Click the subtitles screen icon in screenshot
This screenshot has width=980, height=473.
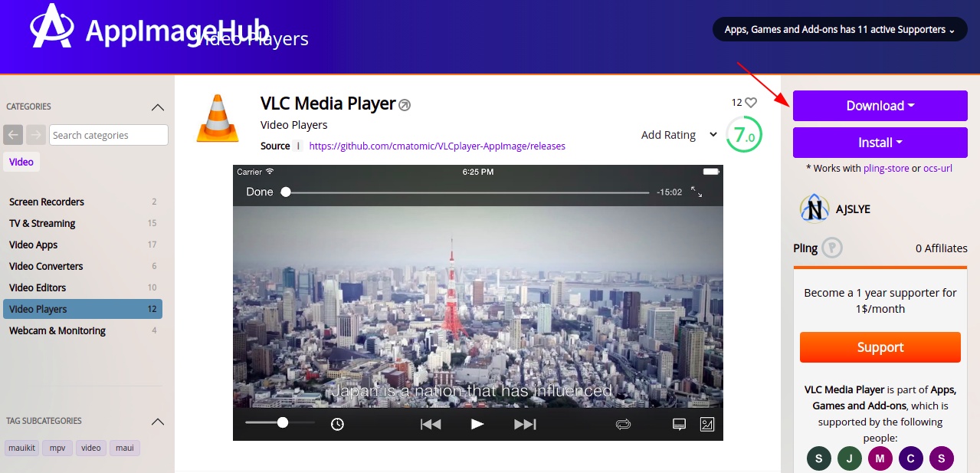coord(679,424)
